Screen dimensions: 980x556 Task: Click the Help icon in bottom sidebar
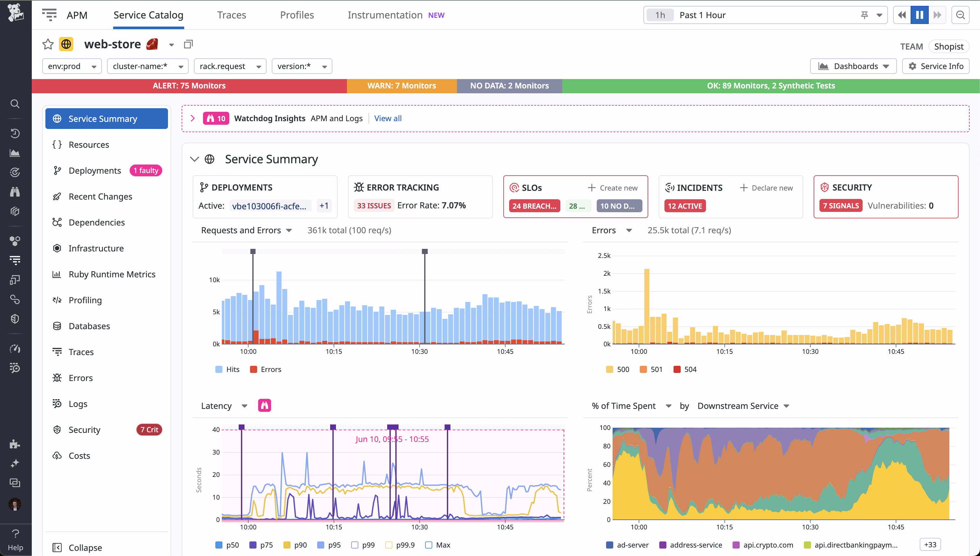pyautogui.click(x=15, y=533)
